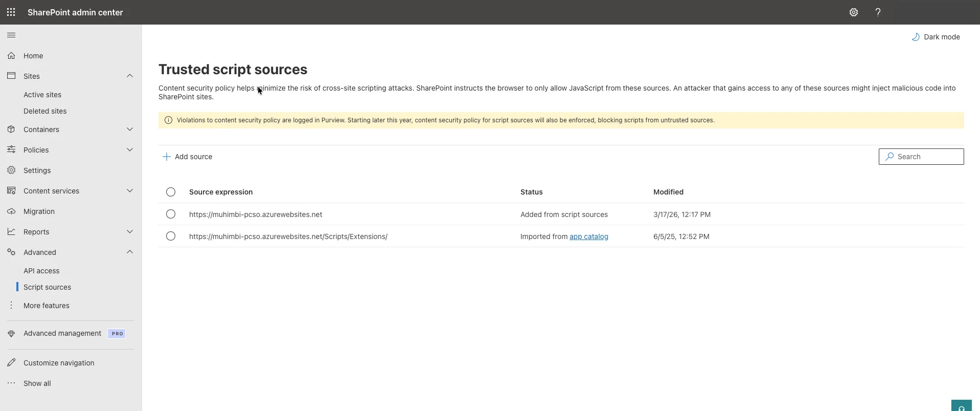Screen dimensions: 980x411
Task: Select the muhimbi-pcso.azurewebsites.net row circle
Action: click(171, 214)
